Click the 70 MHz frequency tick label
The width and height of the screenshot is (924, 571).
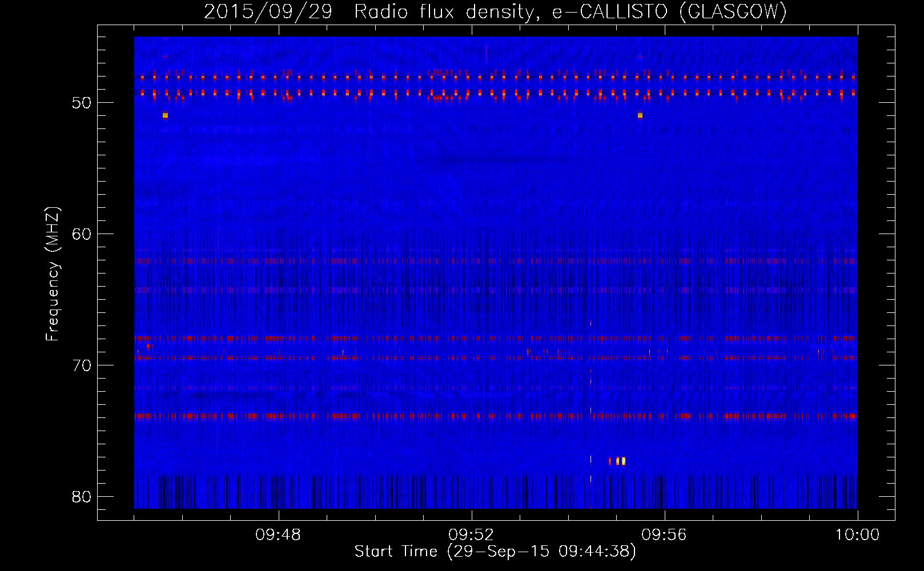(82, 365)
